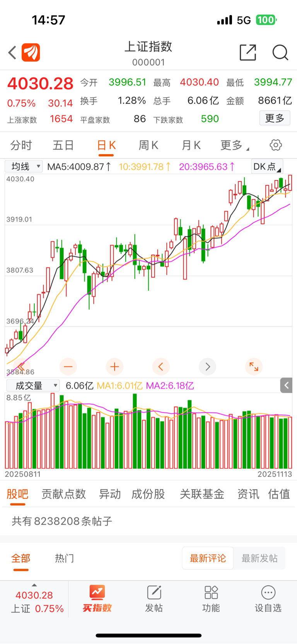Image resolution: width=297 pixels, height=644 pixels.
Task: Tap the 更多 quote details button
Action: (x=275, y=118)
